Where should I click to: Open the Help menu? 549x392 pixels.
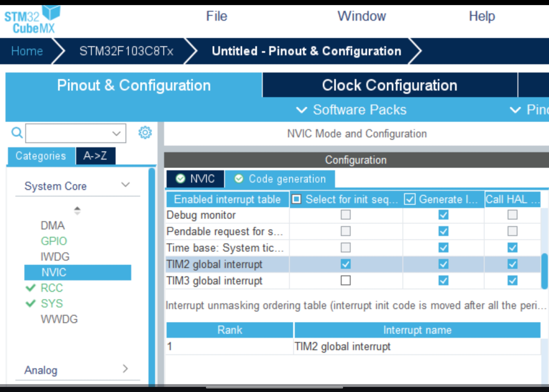coord(482,16)
